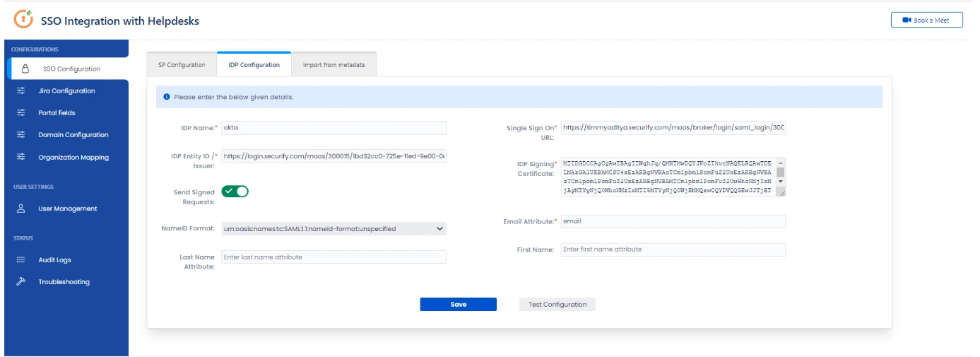Click the lock icon beside SSO Configuration
The height and width of the screenshot is (357, 980).
point(25,69)
